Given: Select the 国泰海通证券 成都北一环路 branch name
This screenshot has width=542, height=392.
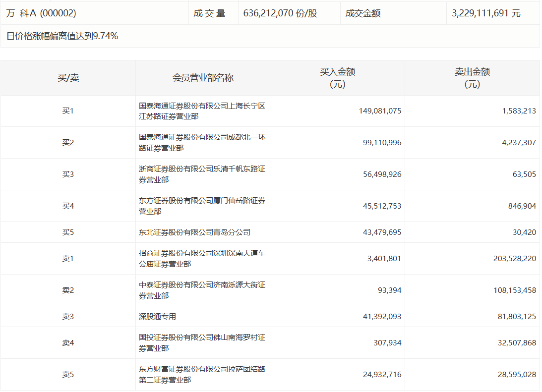Looking at the screenshot, I should [x=202, y=143].
